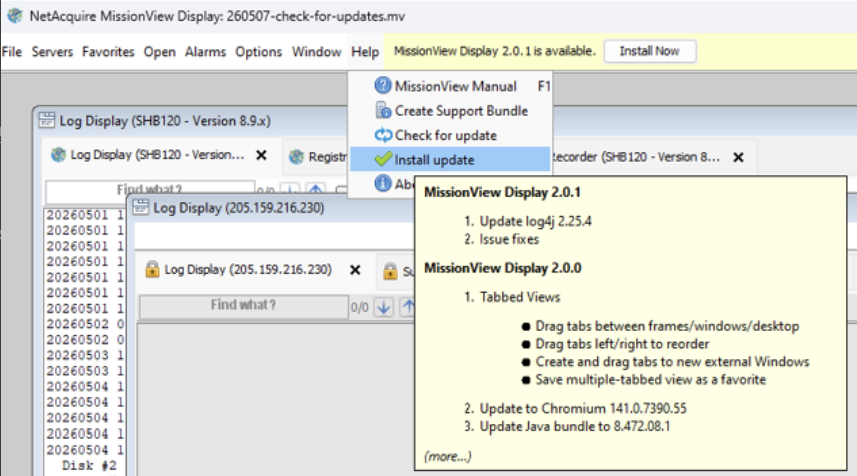Click Log Display (205.159.216.230) window title icon

pyautogui.click(x=141, y=207)
